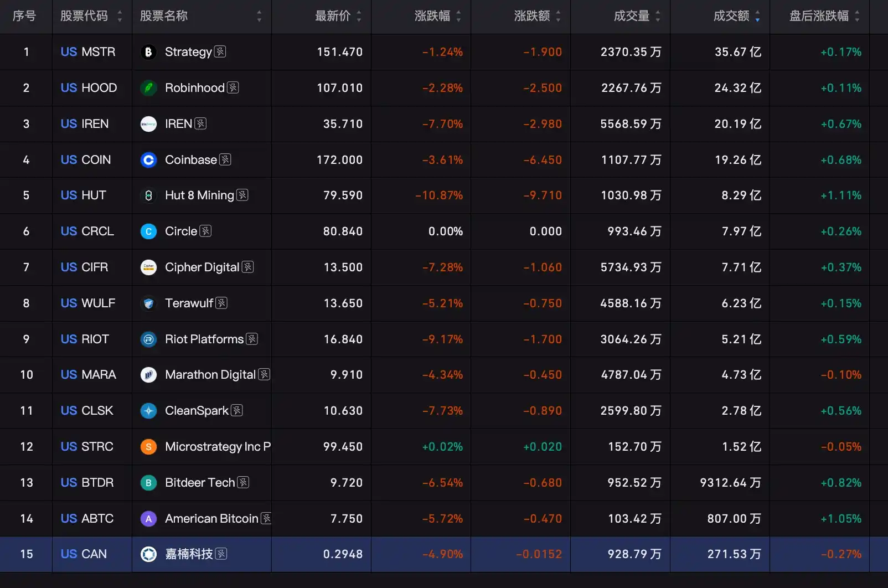Screen dimensions: 888x588
Task: Click the badge icon next to Riot Platforms
Action: pos(252,339)
